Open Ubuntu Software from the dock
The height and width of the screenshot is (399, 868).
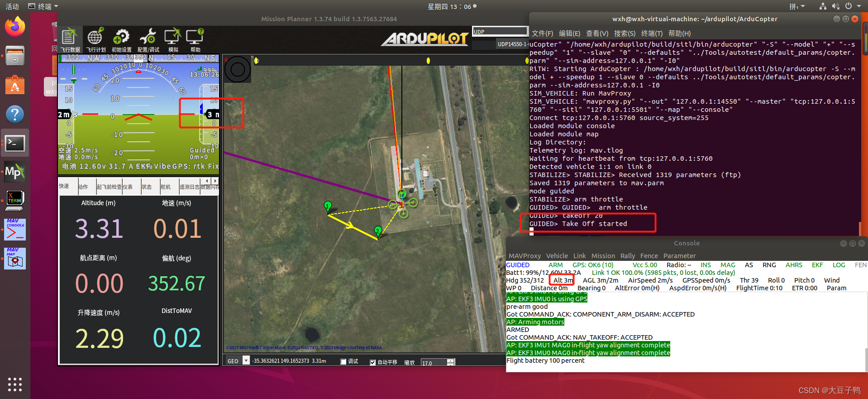coord(15,85)
